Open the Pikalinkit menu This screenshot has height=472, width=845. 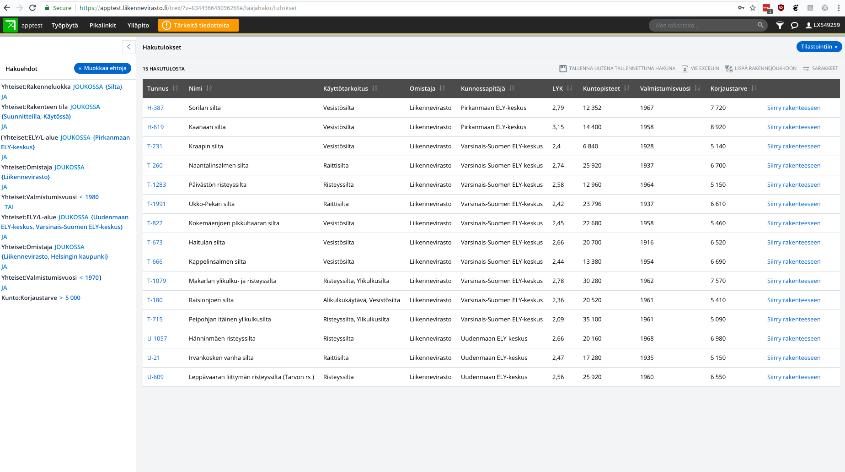coord(102,25)
